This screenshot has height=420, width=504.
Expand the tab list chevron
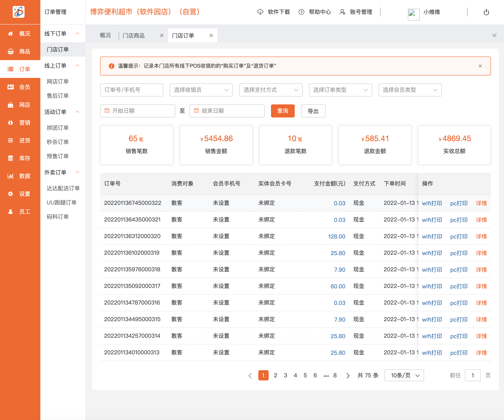coord(494,35)
